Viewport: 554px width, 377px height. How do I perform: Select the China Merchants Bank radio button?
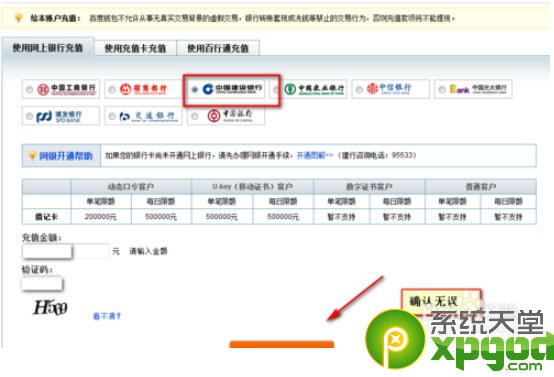coord(112,90)
